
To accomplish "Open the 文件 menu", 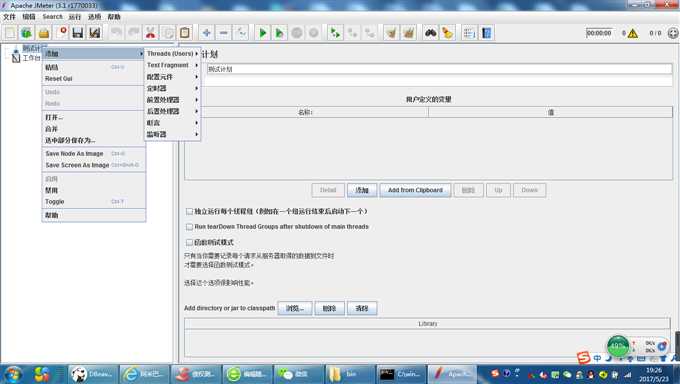I will point(9,16).
